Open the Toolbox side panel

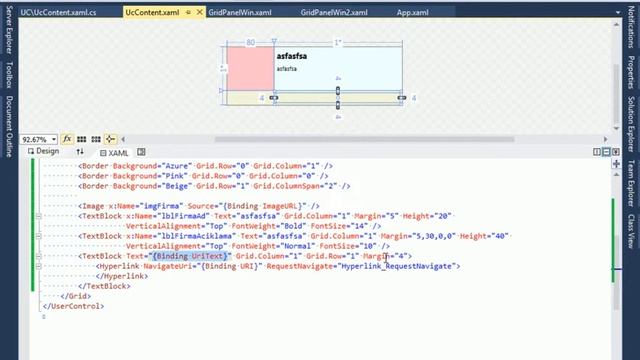coord(9,75)
